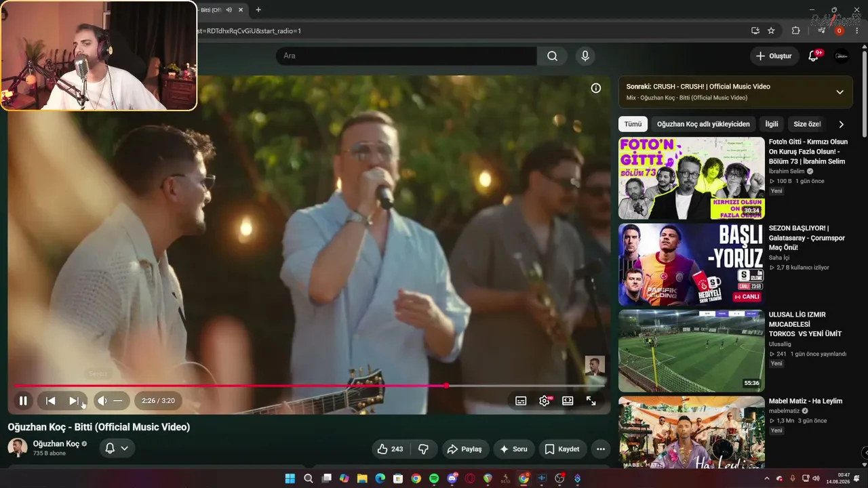Open Windows taskbar search
This screenshot has height=488, width=868.
coord(309,479)
